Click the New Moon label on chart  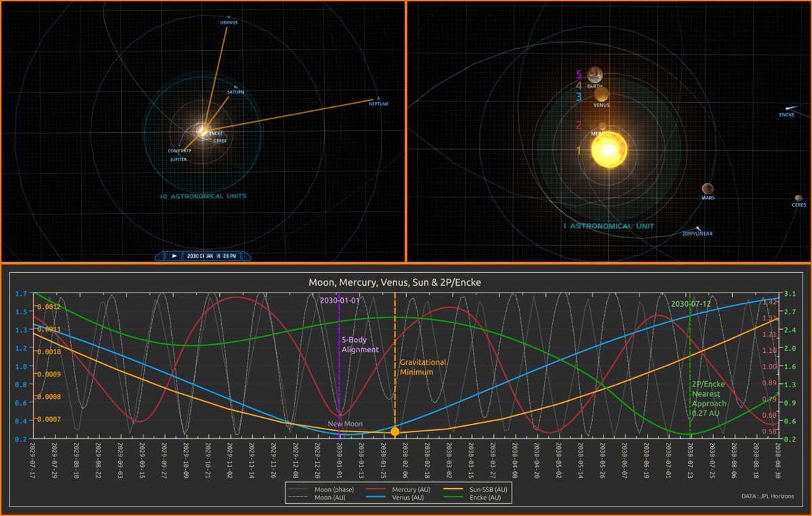point(346,424)
